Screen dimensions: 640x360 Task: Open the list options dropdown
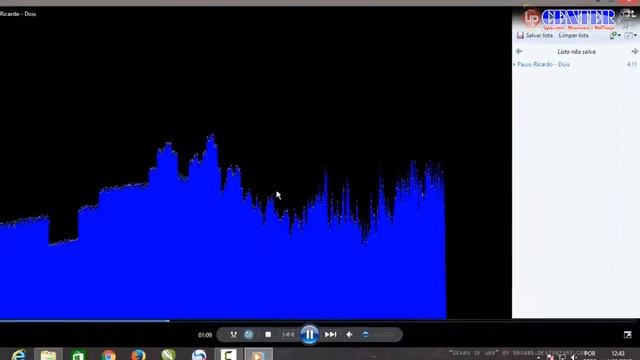coord(631,36)
